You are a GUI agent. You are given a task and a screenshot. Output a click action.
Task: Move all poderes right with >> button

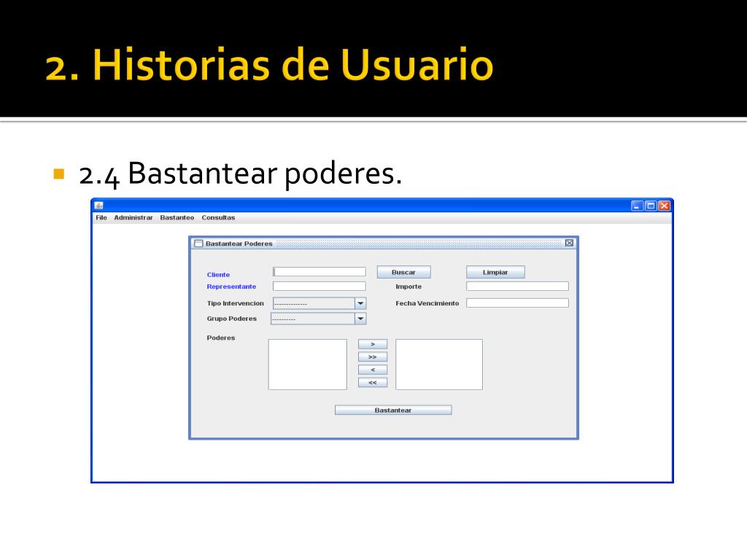(373, 357)
